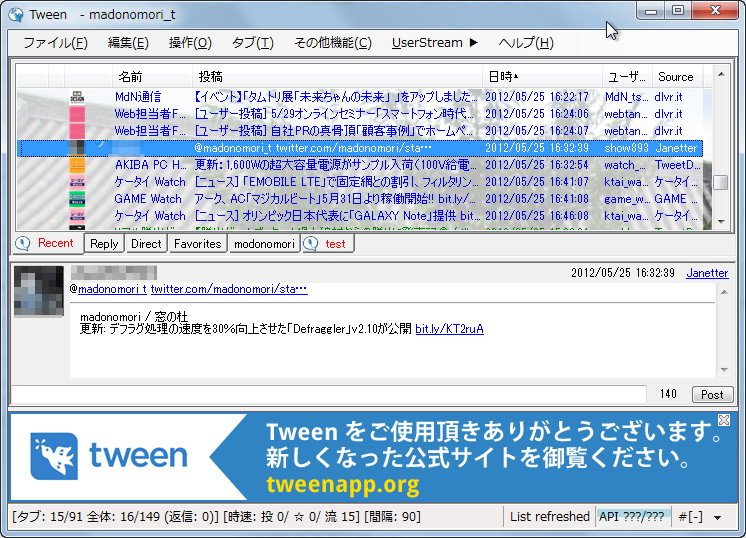
Task: Click the tween bird logo in banner
Action: (54, 456)
